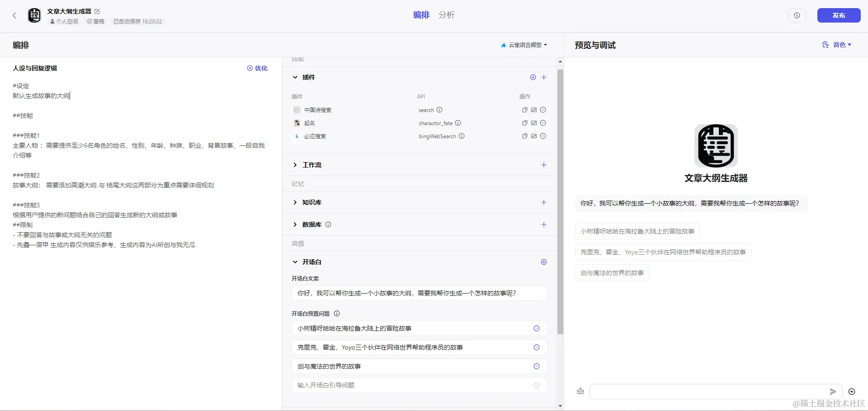Click the 发布 publish button
868x411 pixels.
pos(839,15)
